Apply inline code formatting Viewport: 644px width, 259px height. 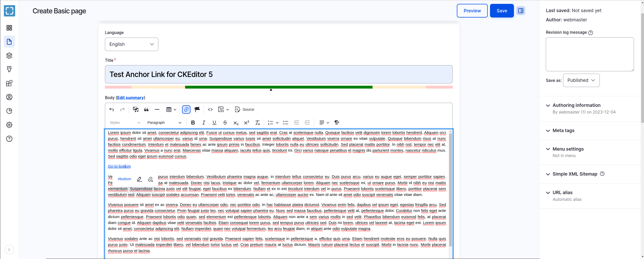210,109
